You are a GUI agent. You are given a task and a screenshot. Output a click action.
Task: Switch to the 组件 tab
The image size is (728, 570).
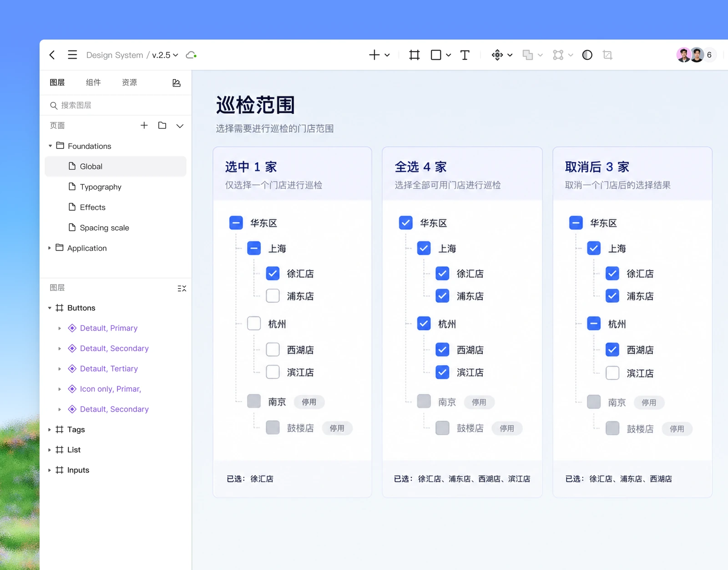pos(93,82)
